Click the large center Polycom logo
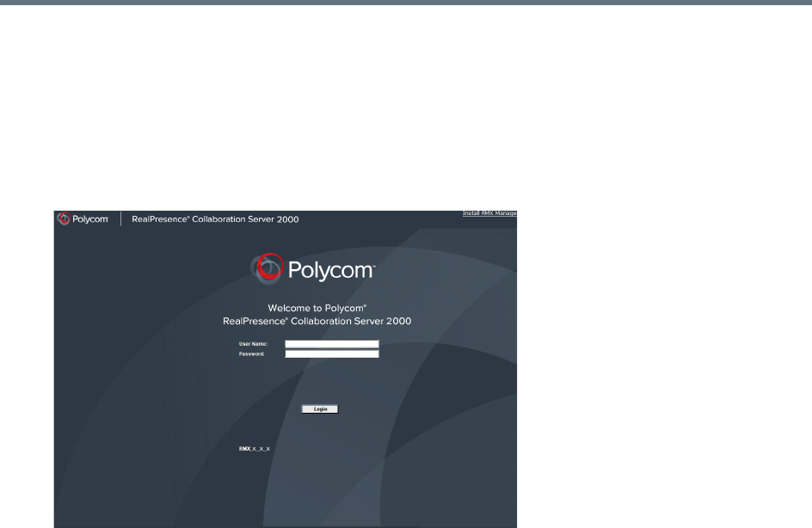This screenshot has height=528, width=812. 313,269
